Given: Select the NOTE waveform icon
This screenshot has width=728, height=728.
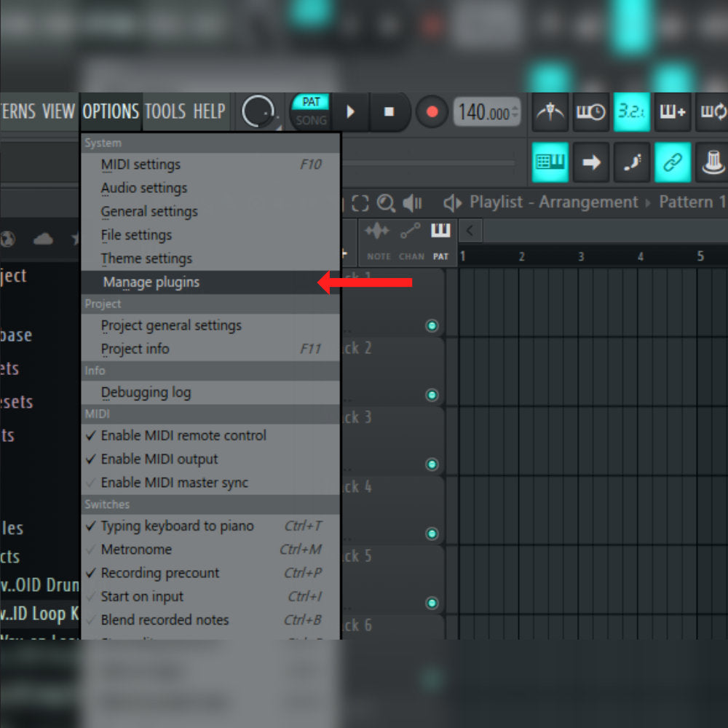Looking at the screenshot, I should [378, 233].
